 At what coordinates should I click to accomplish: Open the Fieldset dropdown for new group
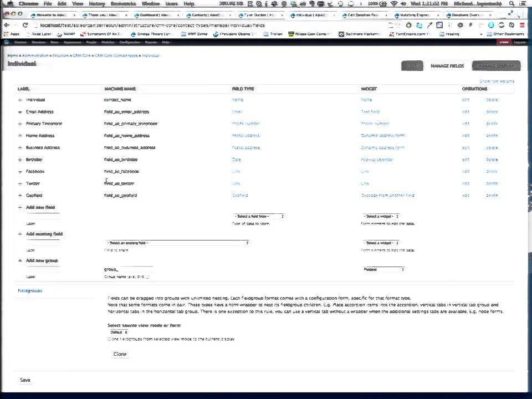(x=383, y=269)
